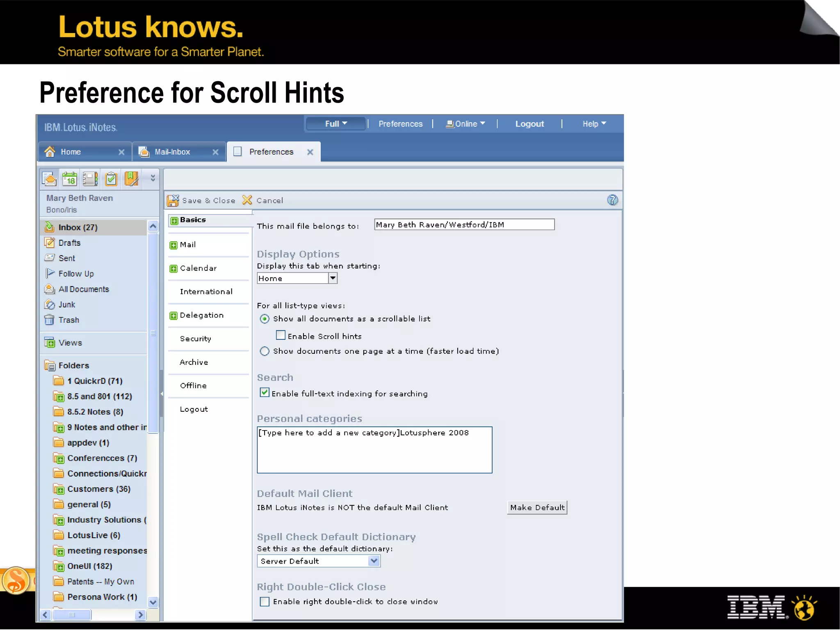840x630 pixels.
Task: Open the Mail icon in sidebar toolbar
Action: [x=49, y=179]
